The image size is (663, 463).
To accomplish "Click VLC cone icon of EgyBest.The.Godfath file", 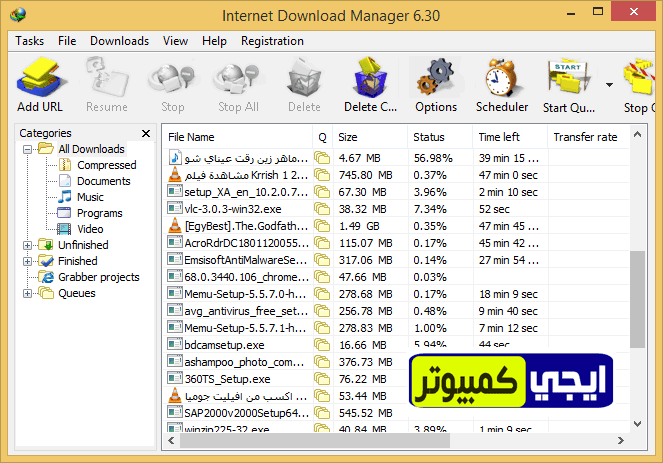I will pyautogui.click(x=175, y=225).
